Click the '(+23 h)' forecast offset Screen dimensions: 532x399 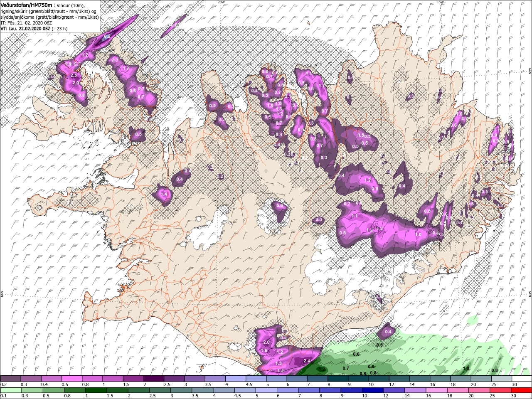coord(60,29)
